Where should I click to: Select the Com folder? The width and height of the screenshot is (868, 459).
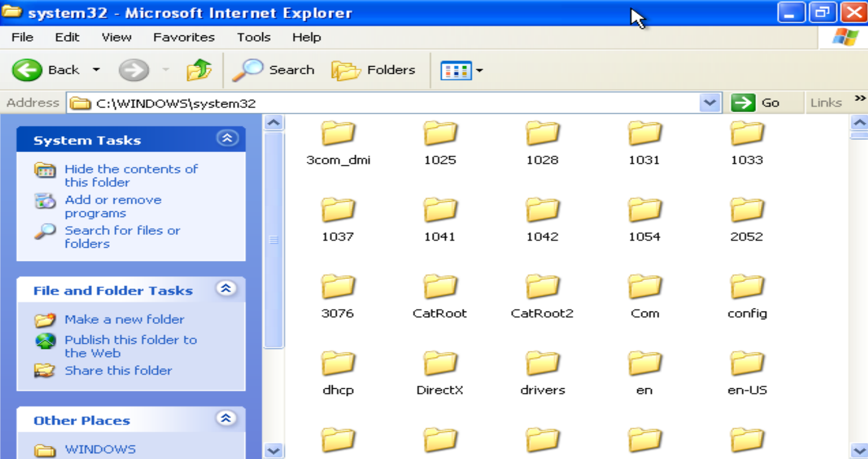[645, 296]
